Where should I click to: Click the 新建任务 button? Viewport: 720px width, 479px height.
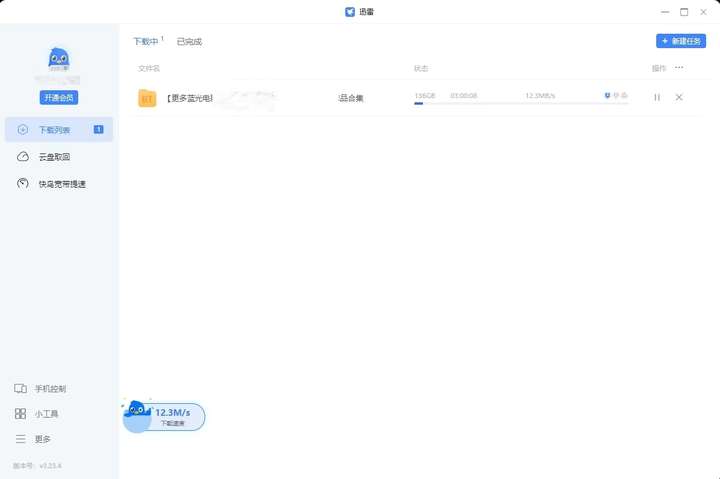pyautogui.click(x=681, y=41)
